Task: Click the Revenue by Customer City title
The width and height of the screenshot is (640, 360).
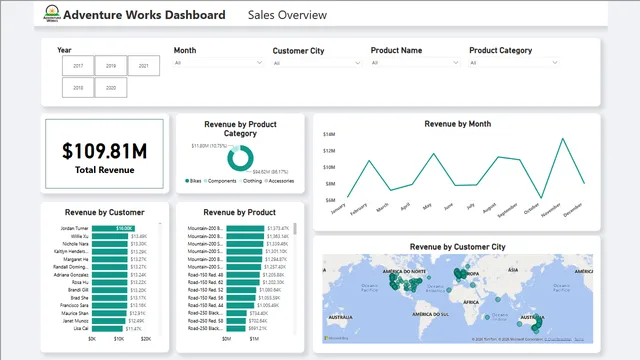Action: tap(458, 247)
